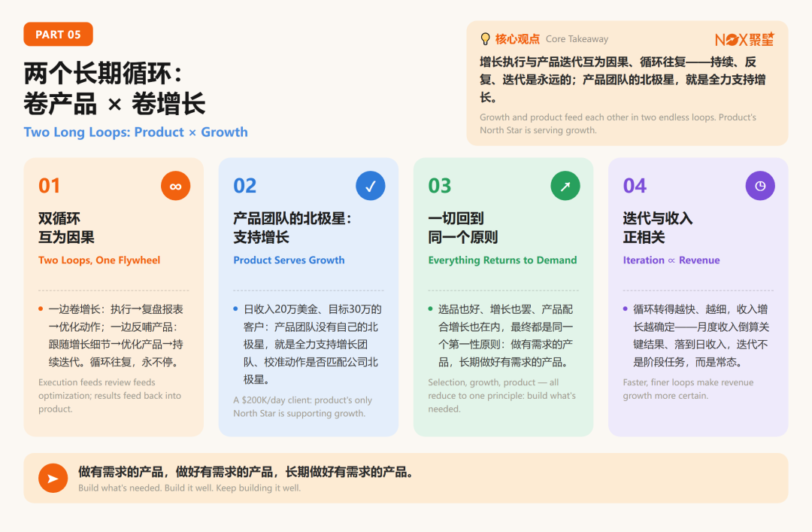Click the orange text Two Loops, One Flywheel
Image resolution: width=812 pixels, height=532 pixels.
[99, 260]
